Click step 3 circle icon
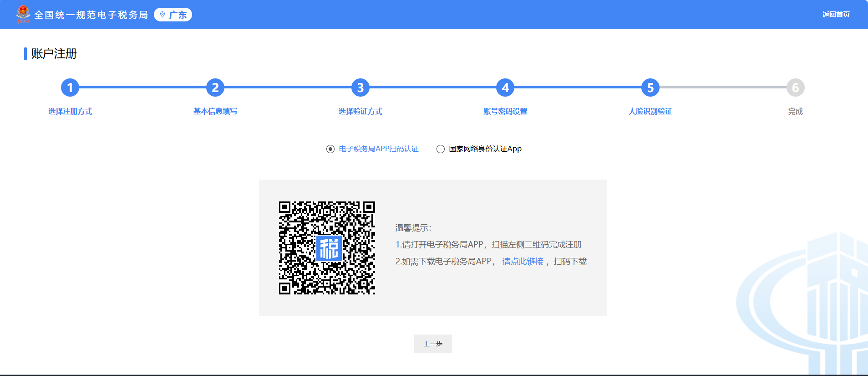Viewport: 868px width, 376px height. [360, 88]
